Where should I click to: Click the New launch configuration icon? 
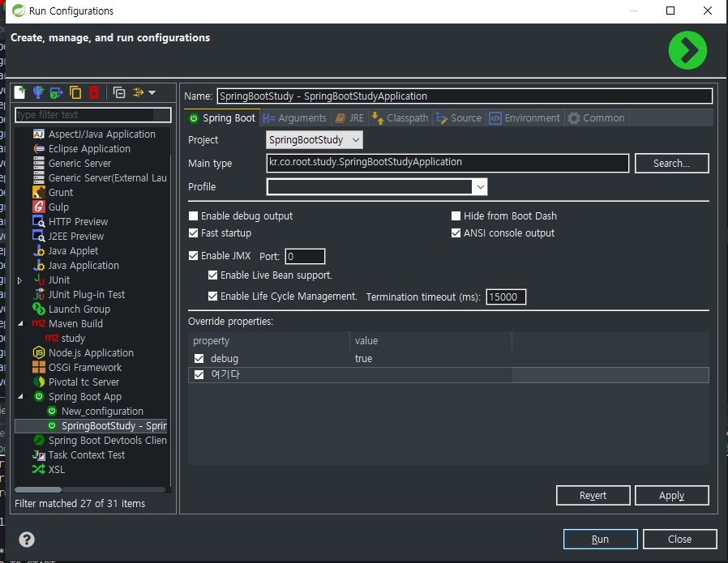click(x=20, y=92)
